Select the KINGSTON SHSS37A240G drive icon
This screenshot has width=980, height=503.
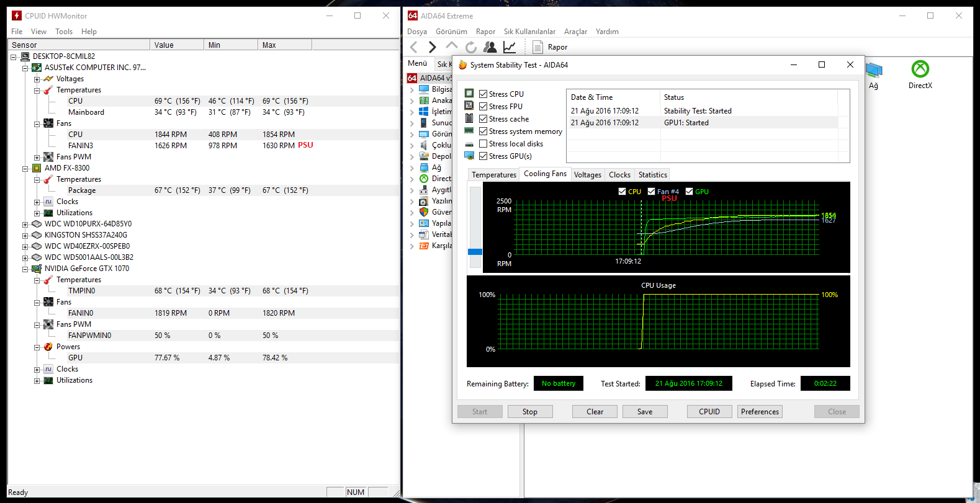(37, 235)
